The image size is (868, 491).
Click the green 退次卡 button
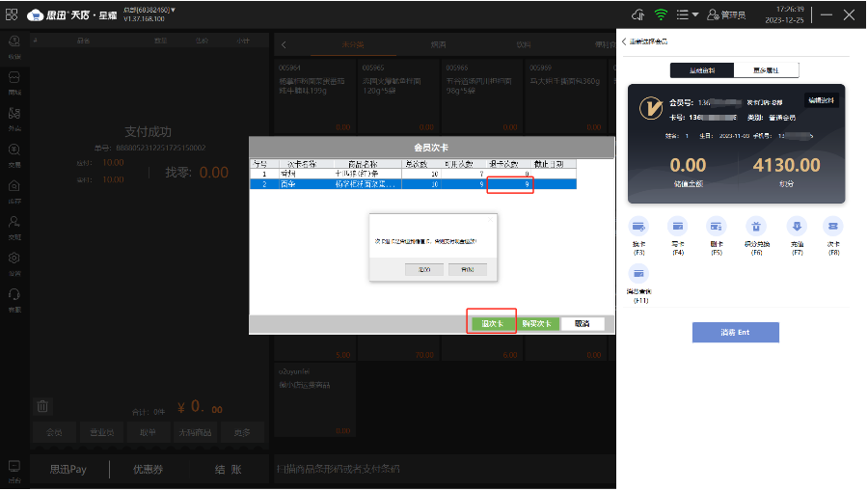click(x=493, y=323)
